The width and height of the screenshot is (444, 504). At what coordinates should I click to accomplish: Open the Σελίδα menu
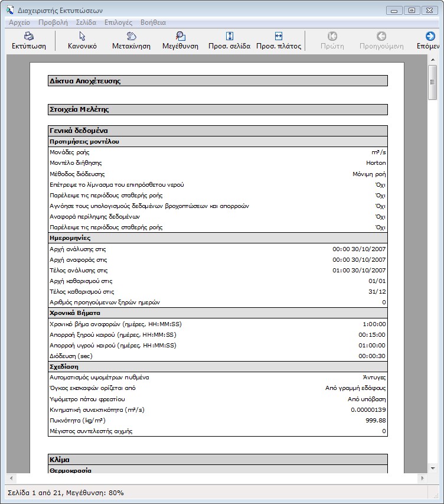tap(86, 22)
